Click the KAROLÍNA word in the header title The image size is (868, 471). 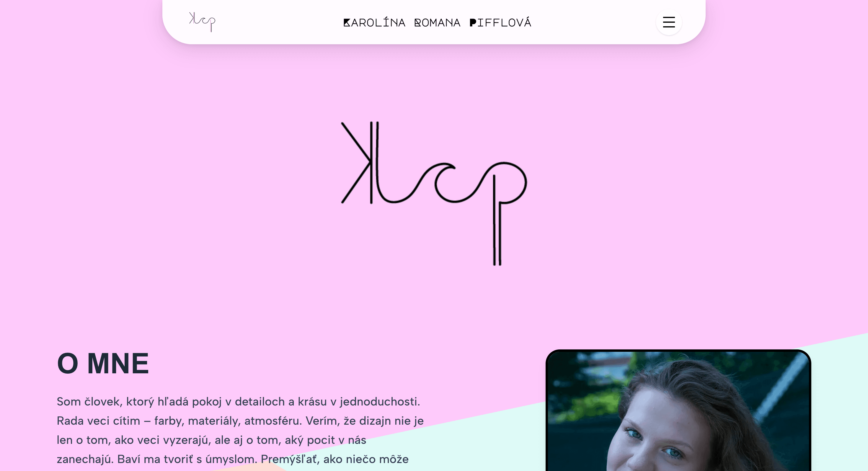pos(374,22)
